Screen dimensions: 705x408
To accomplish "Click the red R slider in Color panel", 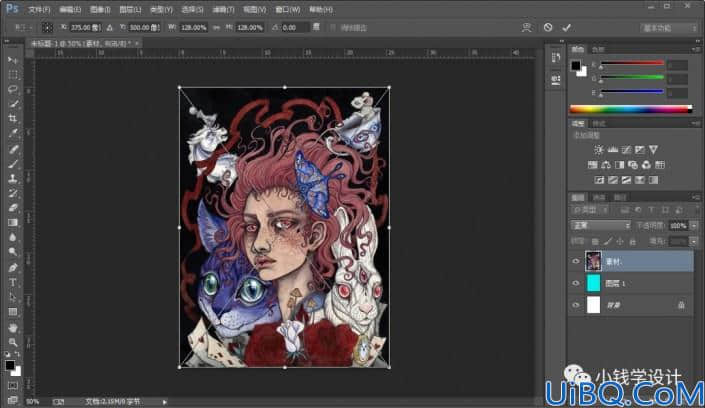I will (632, 63).
